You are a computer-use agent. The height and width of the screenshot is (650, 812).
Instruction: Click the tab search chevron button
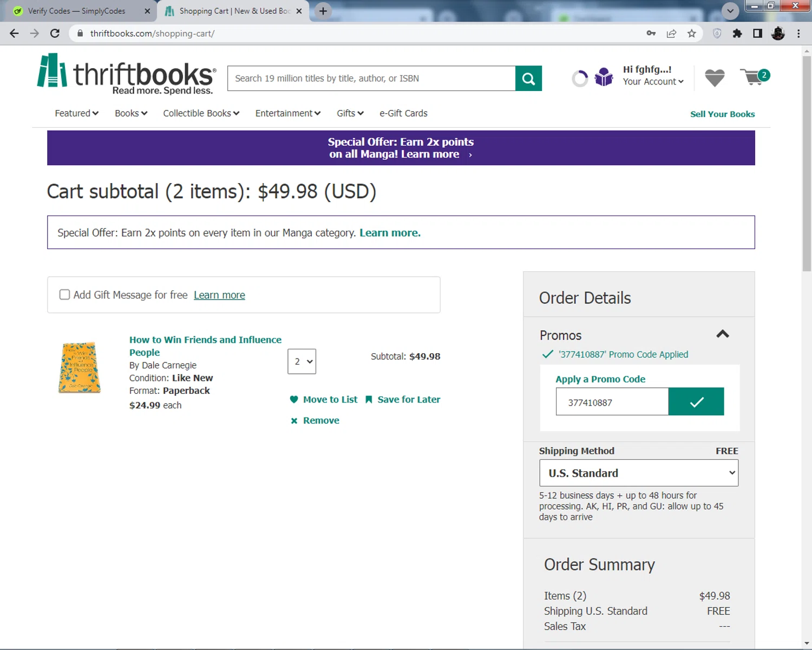coord(730,11)
